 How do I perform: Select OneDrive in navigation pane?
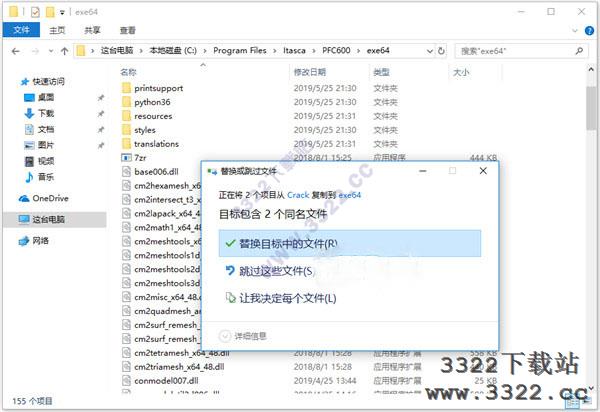click(x=50, y=198)
